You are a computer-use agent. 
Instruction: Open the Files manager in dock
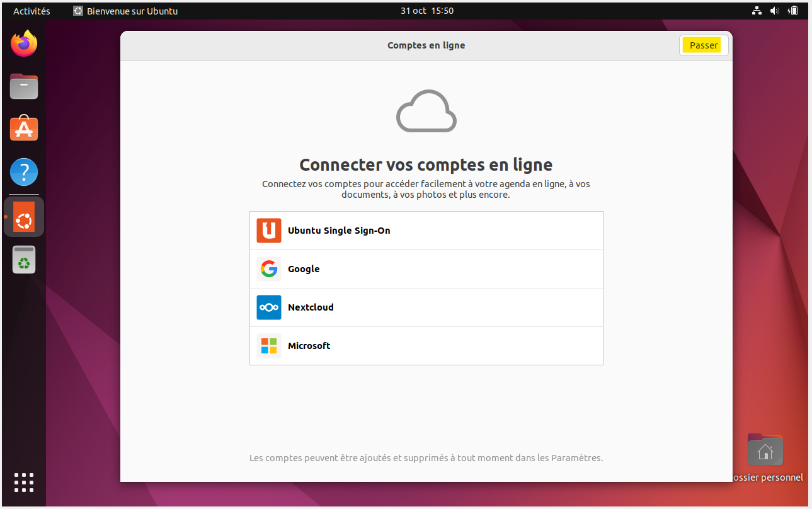pos(24,87)
